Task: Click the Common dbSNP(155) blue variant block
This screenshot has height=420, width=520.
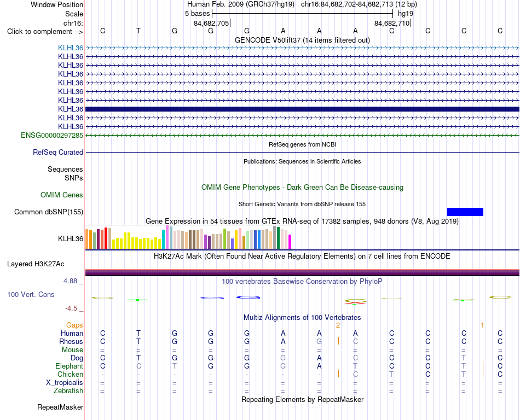Action: 465,212
